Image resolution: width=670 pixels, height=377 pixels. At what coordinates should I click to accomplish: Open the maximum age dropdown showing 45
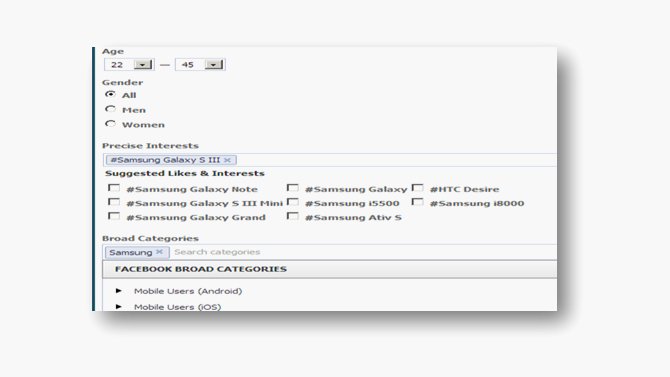pyautogui.click(x=200, y=65)
